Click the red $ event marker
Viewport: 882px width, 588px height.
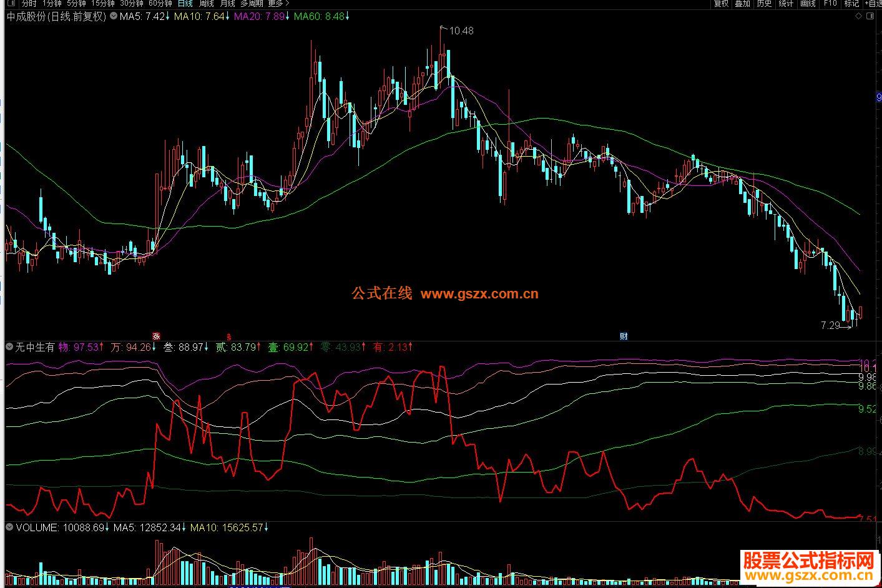(229, 336)
